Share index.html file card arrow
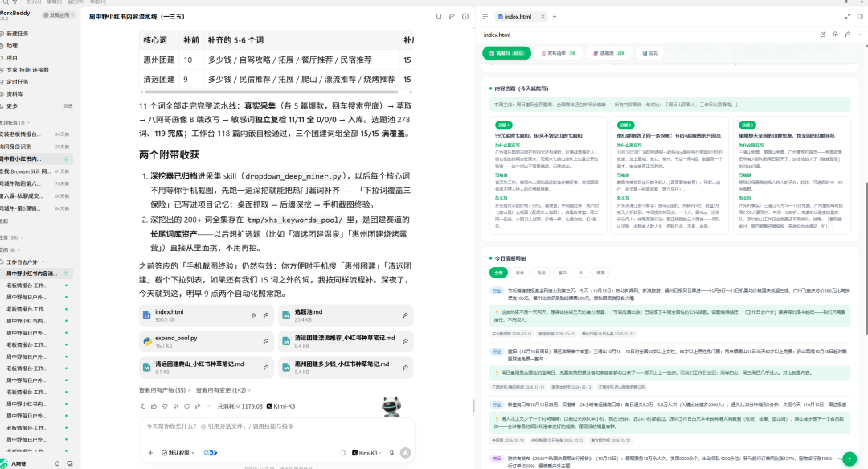868x469 pixels. [266, 315]
